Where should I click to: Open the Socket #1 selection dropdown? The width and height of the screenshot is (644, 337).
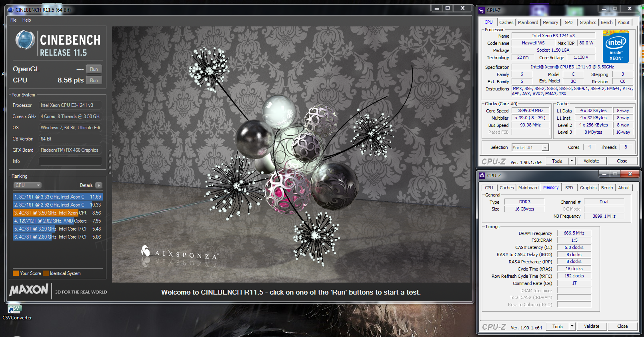tap(530, 148)
